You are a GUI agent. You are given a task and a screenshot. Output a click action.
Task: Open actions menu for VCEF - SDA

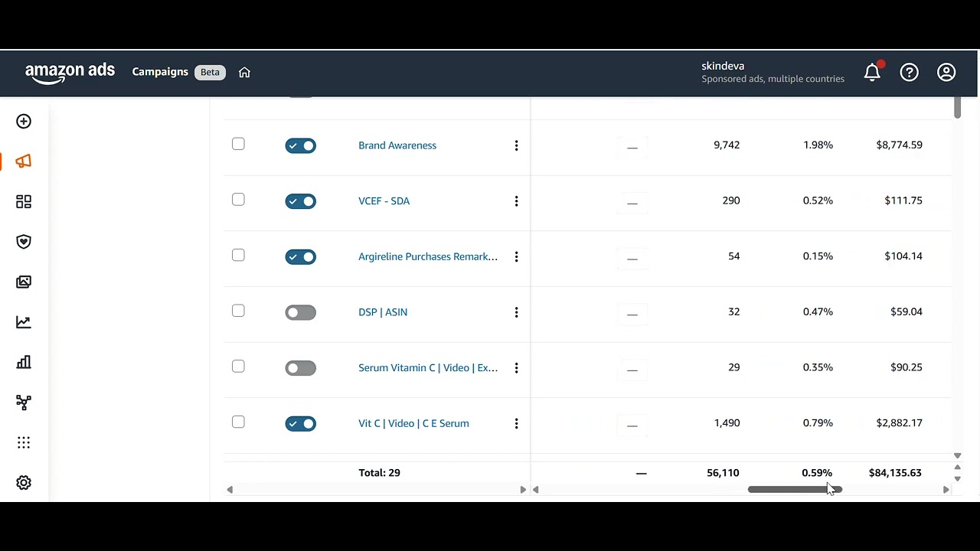516,201
